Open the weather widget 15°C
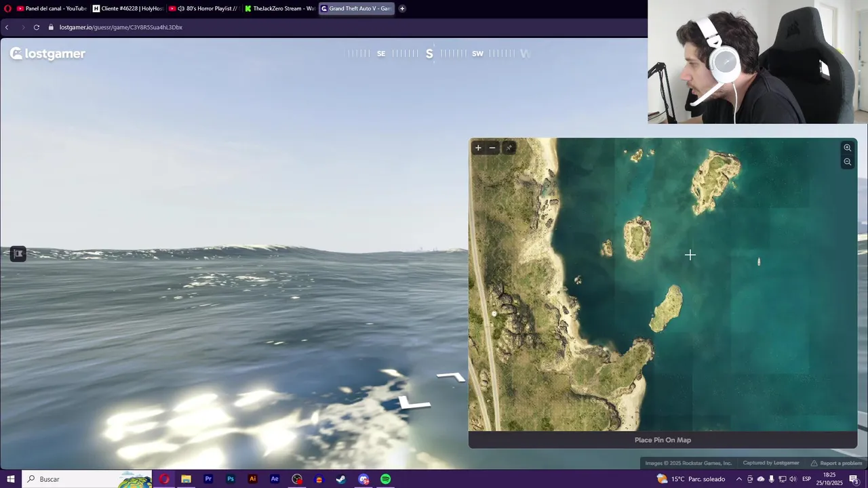The image size is (868, 488). click(x=691, y=479)
